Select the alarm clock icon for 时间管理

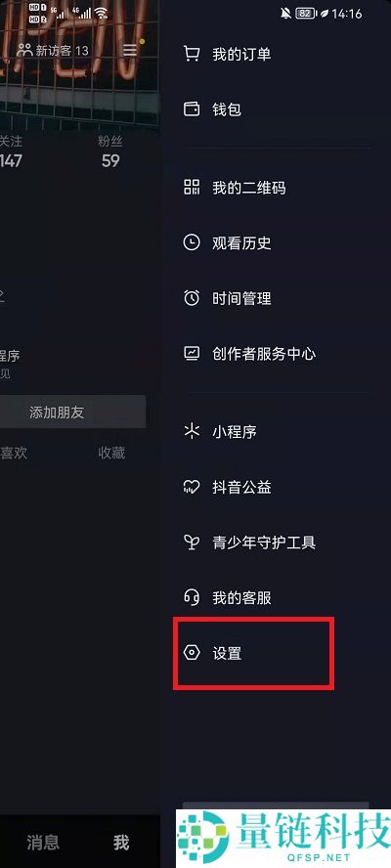(x=192, y=298)
